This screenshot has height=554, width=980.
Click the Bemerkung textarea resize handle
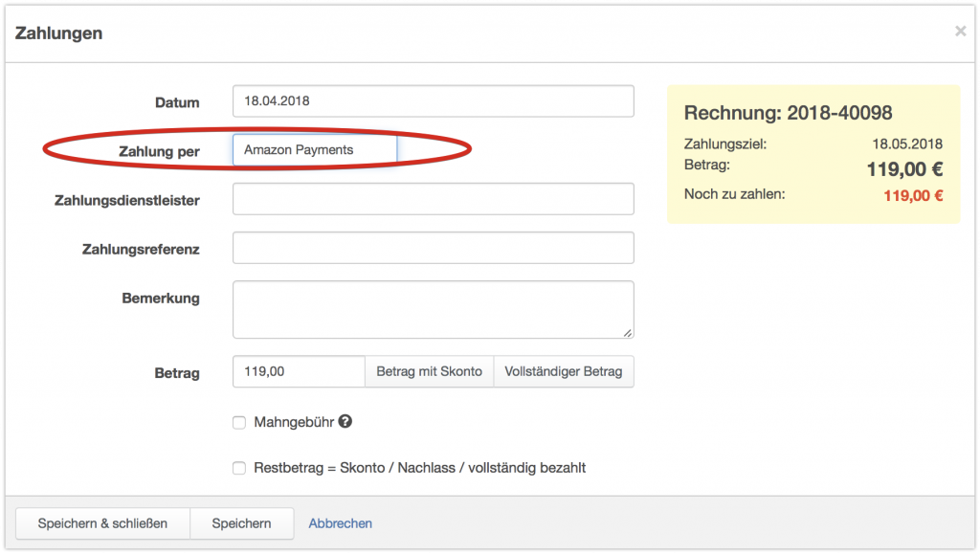(628, 332)
